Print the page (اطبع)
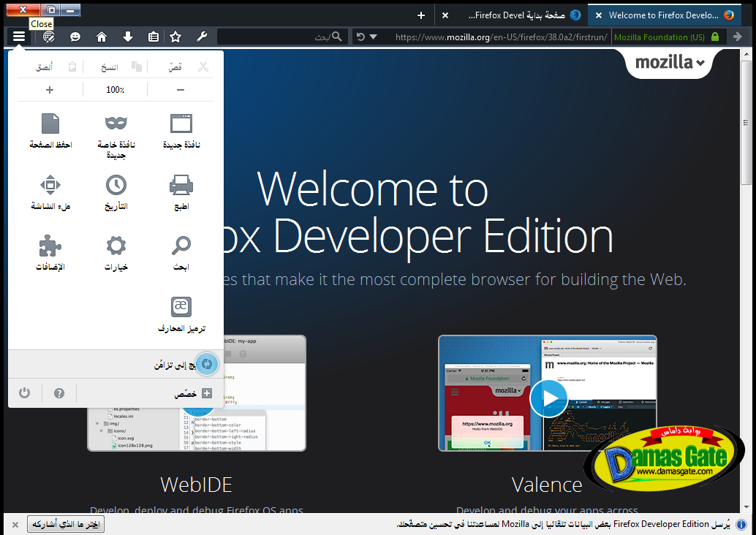This screenshot has width=756, height=535. point(181,192)
